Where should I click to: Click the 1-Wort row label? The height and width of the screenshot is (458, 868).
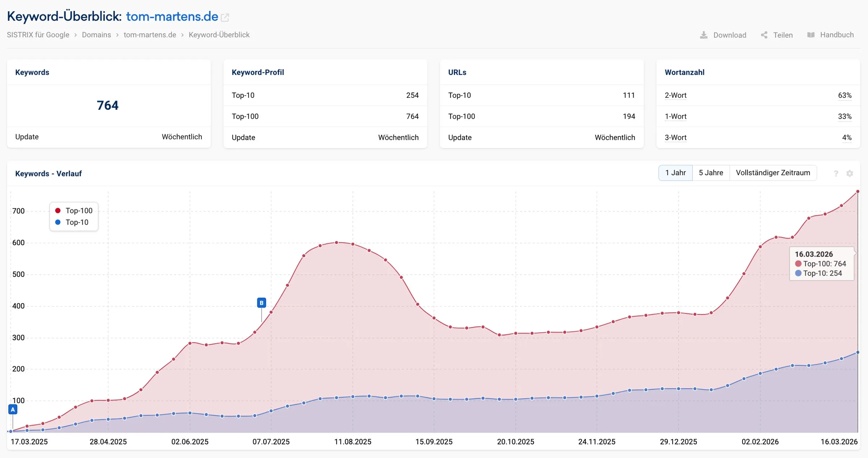tap(676, 116)
